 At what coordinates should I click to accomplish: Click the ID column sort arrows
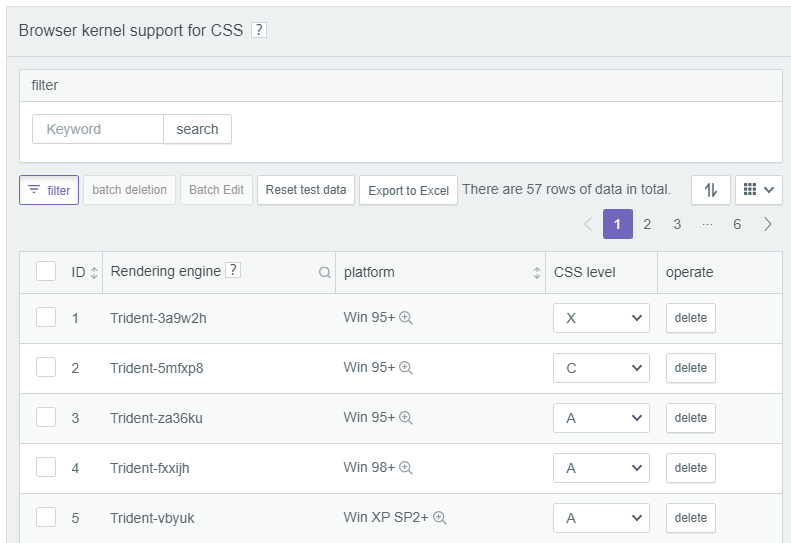95,272
